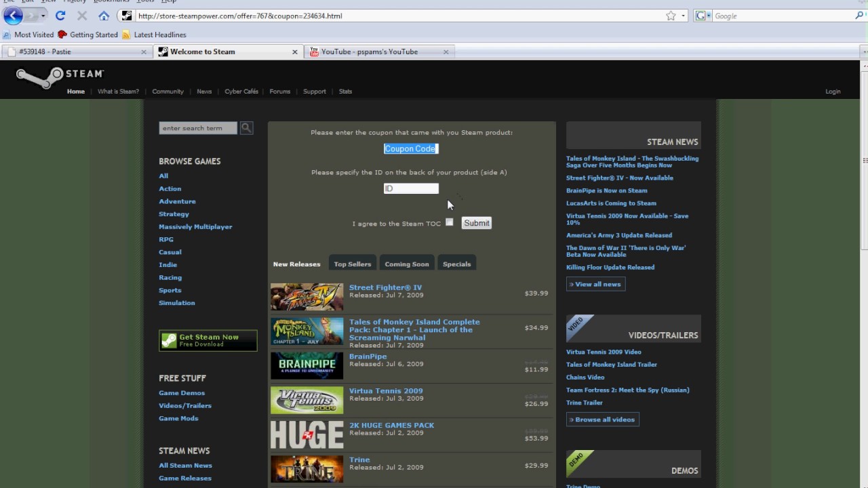Check the I agree to Steam TOC box
The height and width of the screenshot is (488, 868).
(449, 222)
